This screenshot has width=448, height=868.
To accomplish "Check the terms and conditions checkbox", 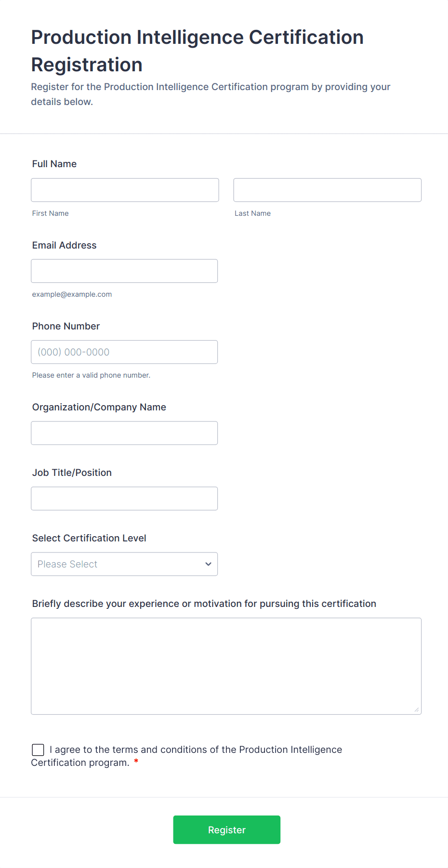I will (38, 750).
